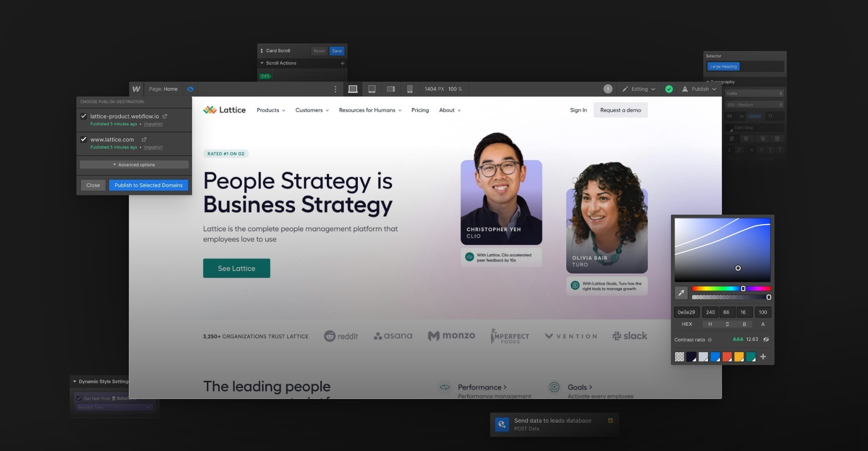Click the Performance feature icon
This screenshot has height=451, width=868.
[445, 387]
